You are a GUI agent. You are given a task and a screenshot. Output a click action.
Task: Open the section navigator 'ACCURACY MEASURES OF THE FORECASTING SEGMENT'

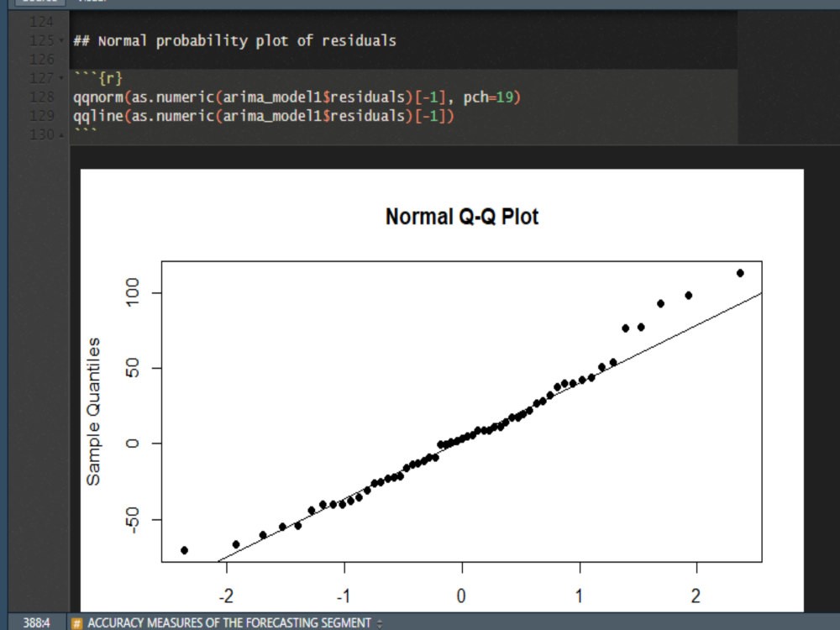(x=234, y=623)
